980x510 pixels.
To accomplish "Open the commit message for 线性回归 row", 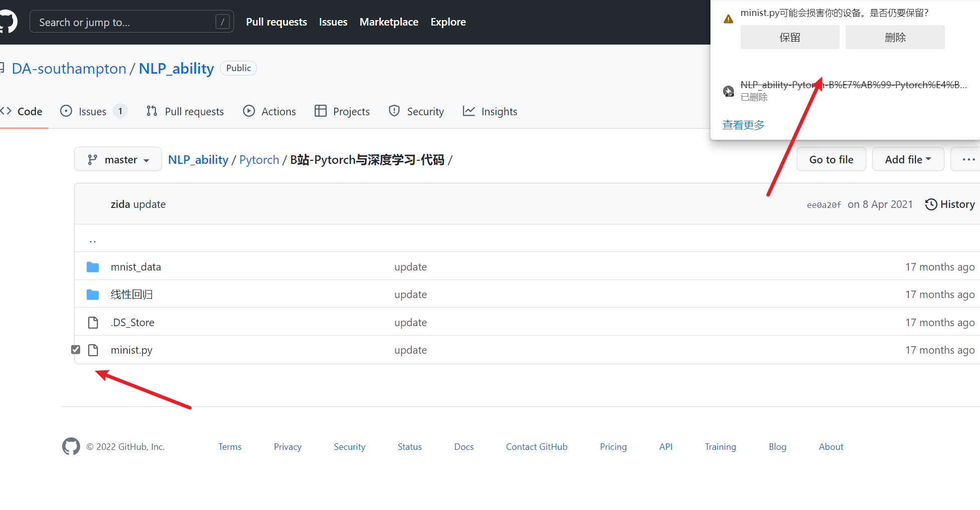I will [410, 295].
